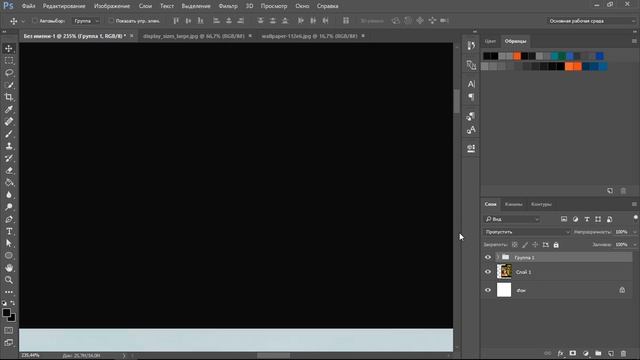
Task: Open the Edit Toolbar ellipsis menu
Action: coord(9,292)
